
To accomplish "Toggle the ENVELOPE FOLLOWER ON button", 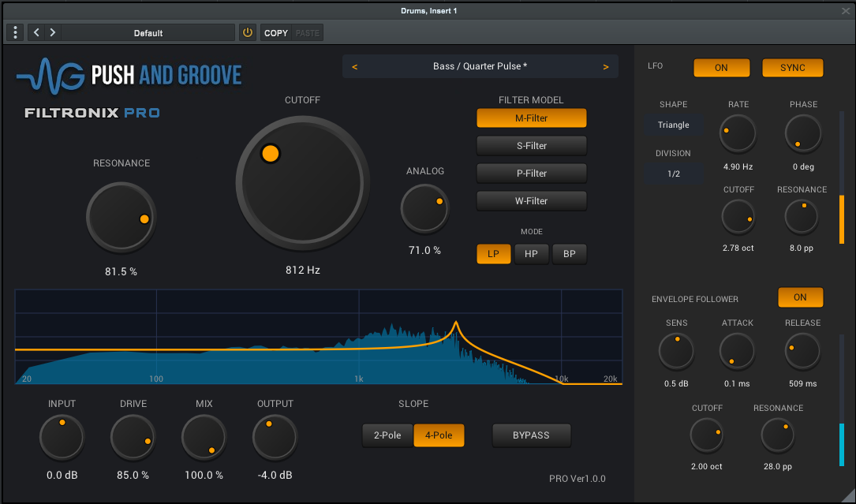I will click(800, 297).
